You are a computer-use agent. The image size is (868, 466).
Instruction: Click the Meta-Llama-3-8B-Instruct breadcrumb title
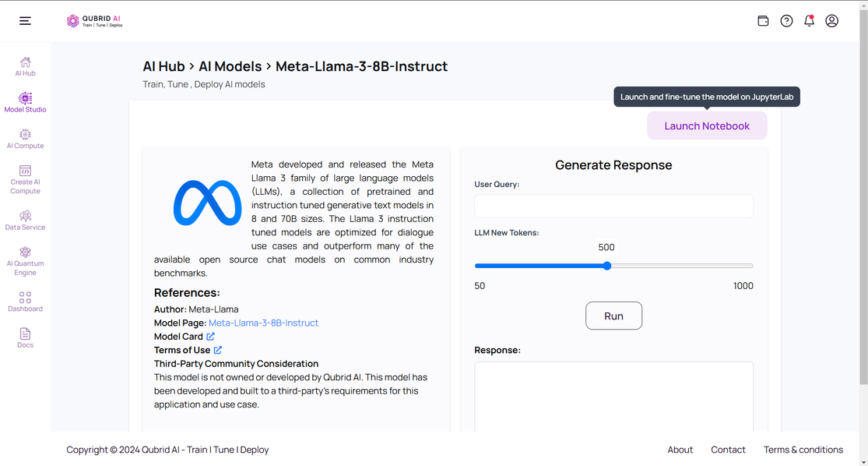(361, 66)
